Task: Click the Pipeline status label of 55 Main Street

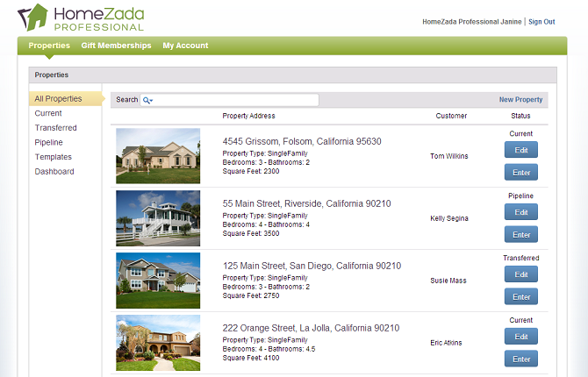Action: [x=521, y=196]
